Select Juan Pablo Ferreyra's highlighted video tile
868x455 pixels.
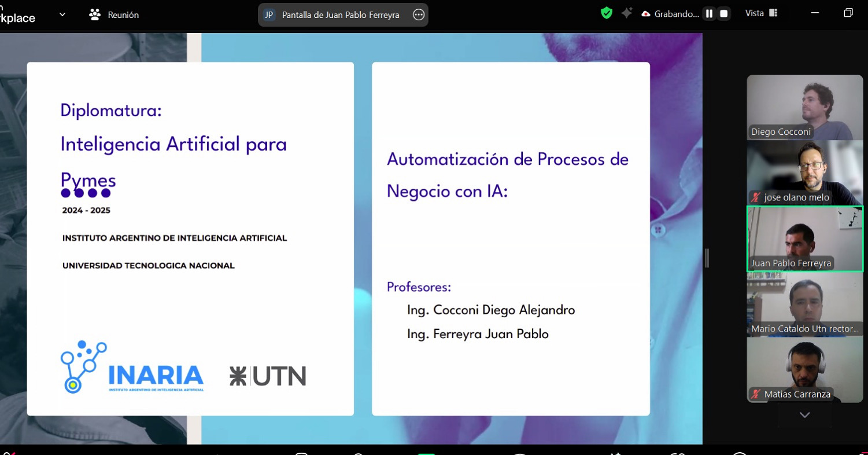pyautogui.click(x=804, y=237)
